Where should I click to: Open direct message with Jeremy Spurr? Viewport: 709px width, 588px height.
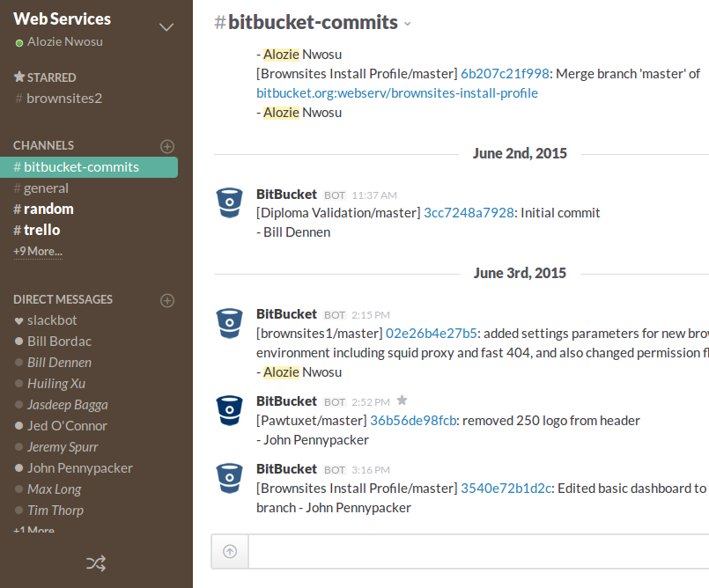[x=63, y=447]
